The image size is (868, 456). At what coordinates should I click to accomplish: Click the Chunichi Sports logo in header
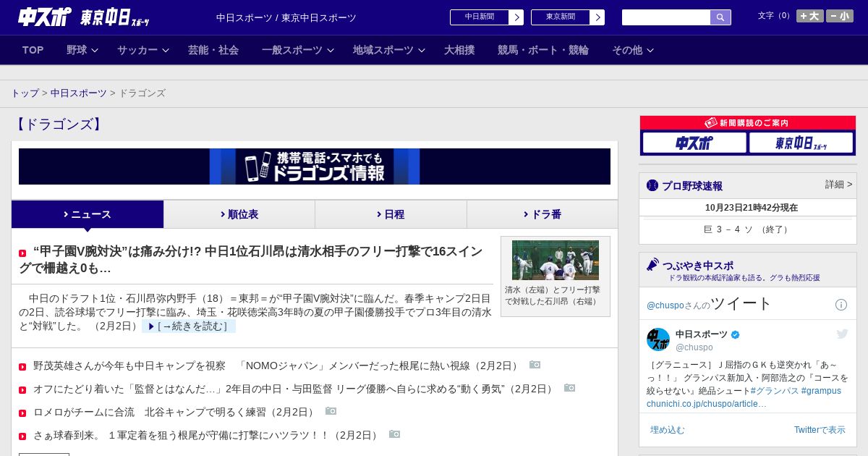tap(45, 16)
